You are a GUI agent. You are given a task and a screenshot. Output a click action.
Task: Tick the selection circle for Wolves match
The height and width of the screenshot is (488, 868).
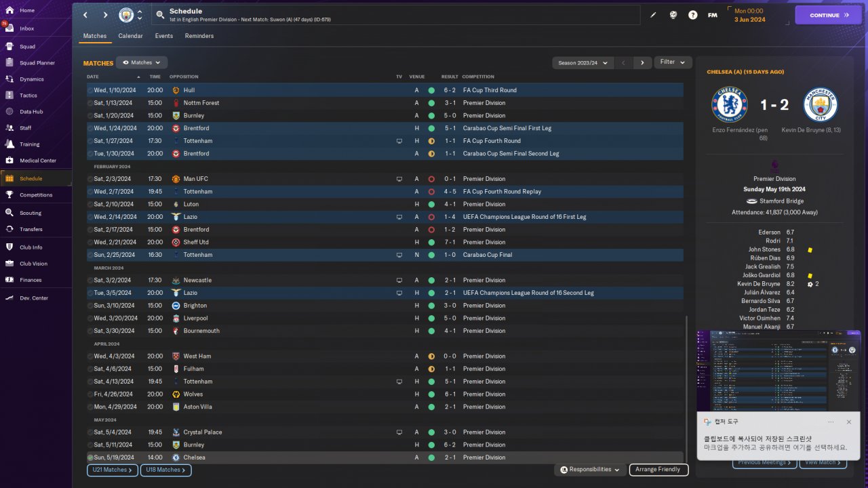click(x=91, y=394)
